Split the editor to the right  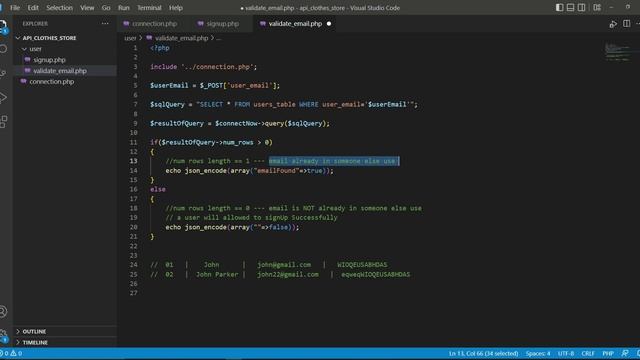click(627, 24)
